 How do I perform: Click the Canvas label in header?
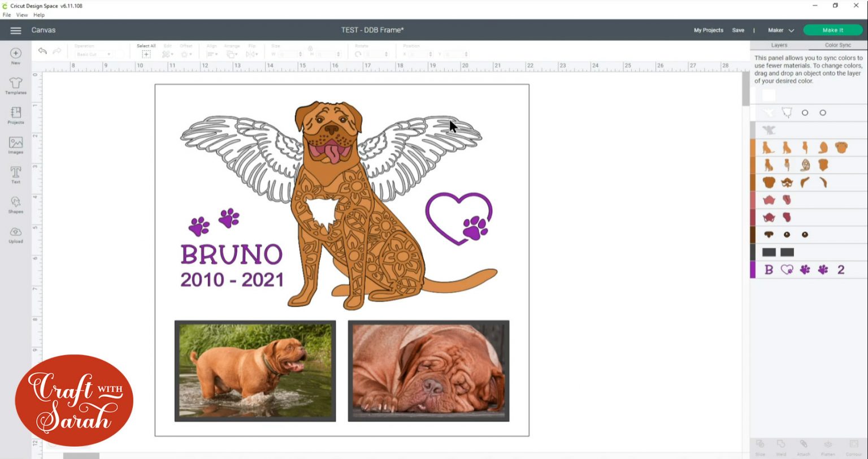click(x=44, y=31)
